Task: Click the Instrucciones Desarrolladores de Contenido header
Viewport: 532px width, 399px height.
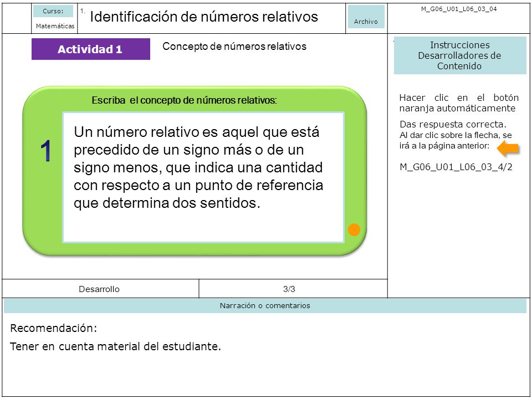Action: [x=460, y=55]
